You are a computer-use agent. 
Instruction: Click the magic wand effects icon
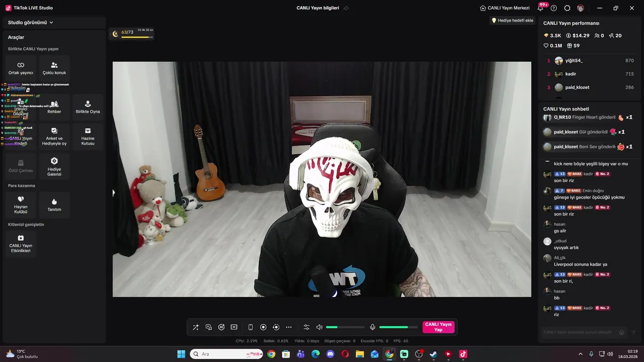196,327
